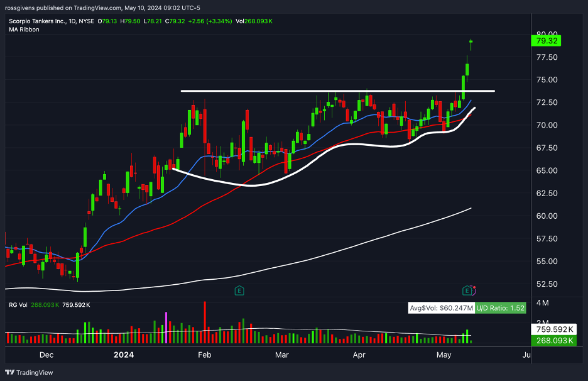Click the 2024 label on time axis
Viewport: 588px width, 381px height.
pos(124,355)
